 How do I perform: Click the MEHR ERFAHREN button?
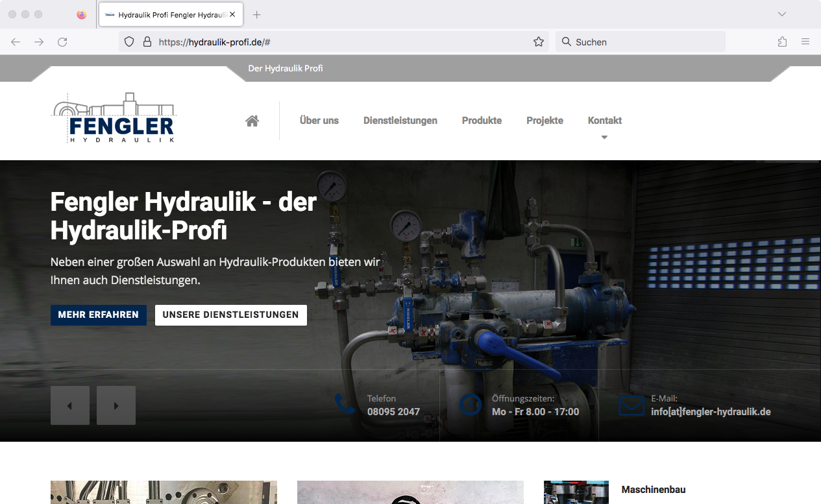pos(99,315)
